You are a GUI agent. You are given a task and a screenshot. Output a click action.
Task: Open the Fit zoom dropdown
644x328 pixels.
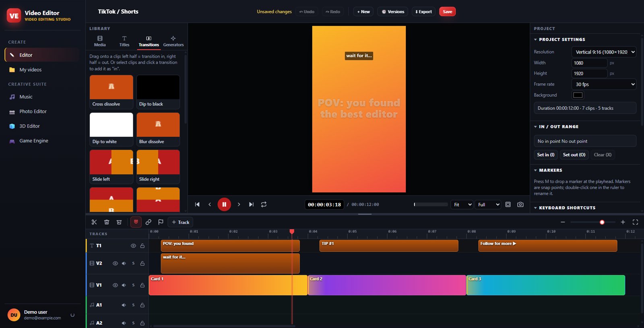coord(462,204)
